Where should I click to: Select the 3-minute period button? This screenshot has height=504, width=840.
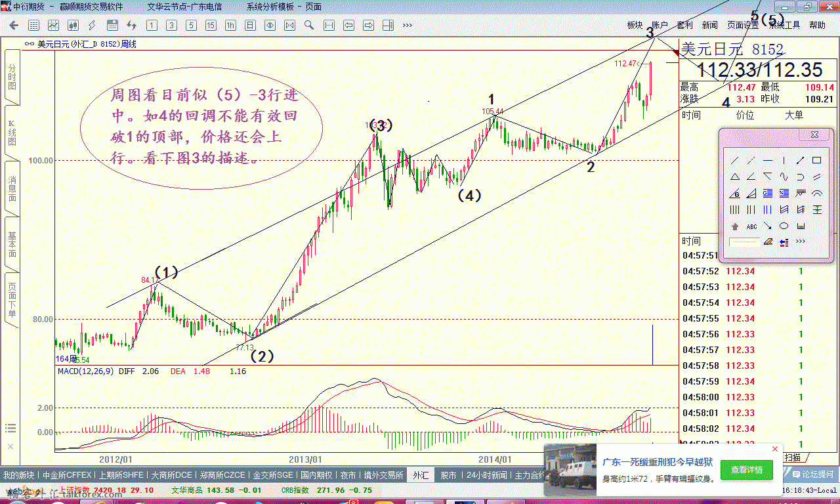tap(171, 26)
